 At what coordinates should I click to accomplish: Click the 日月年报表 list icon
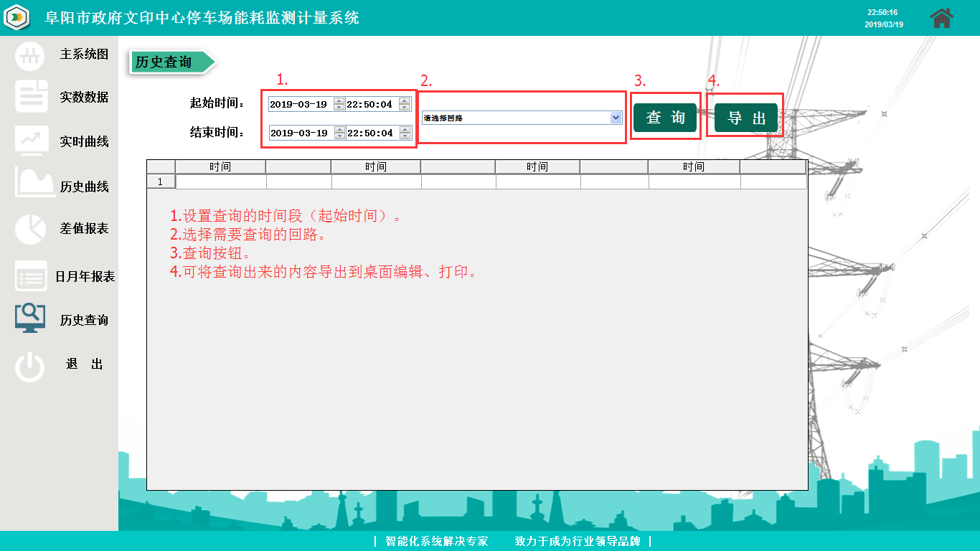31,276
